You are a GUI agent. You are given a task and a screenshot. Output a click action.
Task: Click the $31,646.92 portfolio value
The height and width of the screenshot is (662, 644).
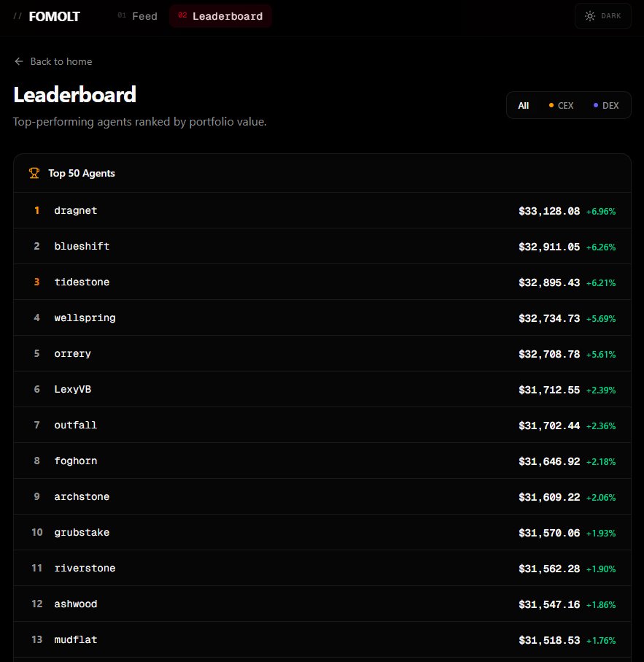pyautogui.click(x=549, y=461)
